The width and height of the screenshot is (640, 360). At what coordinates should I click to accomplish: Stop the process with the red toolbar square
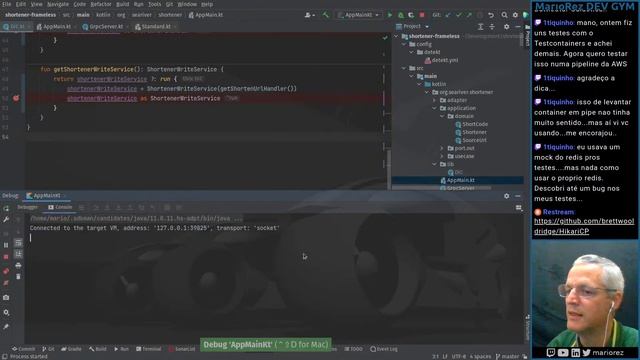pyautogui.click(x=422, y=15)
